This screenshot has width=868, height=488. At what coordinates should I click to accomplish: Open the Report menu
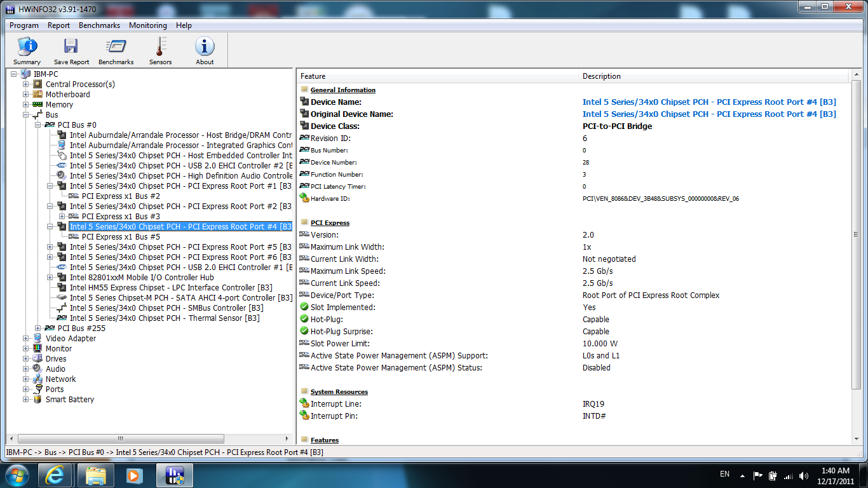[58, 25]
